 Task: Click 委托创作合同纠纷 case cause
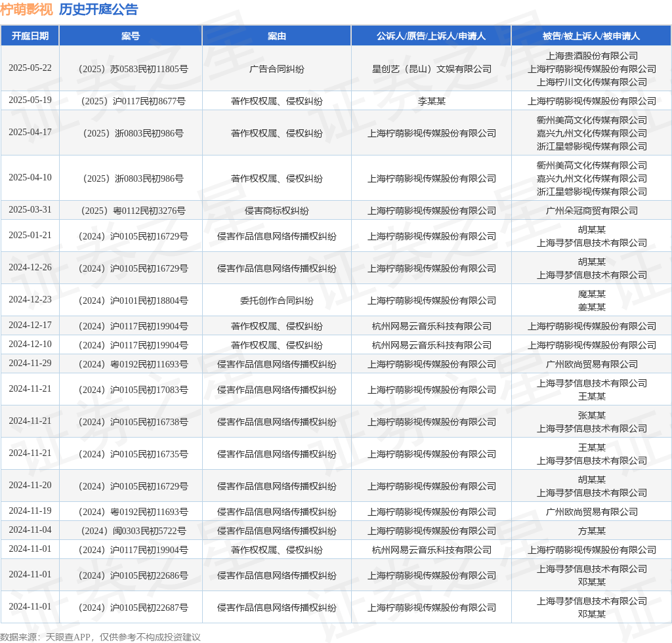[277, 301]
